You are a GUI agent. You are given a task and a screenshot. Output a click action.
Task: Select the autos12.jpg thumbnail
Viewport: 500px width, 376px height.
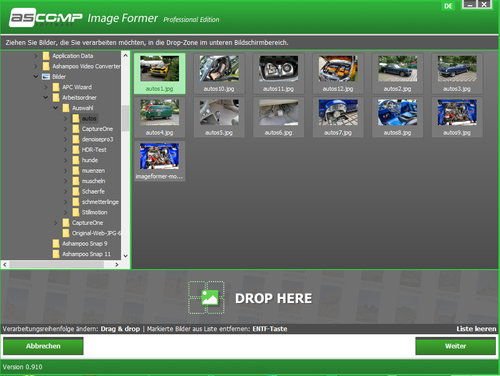pyautogui.click(x=338, y=74)
